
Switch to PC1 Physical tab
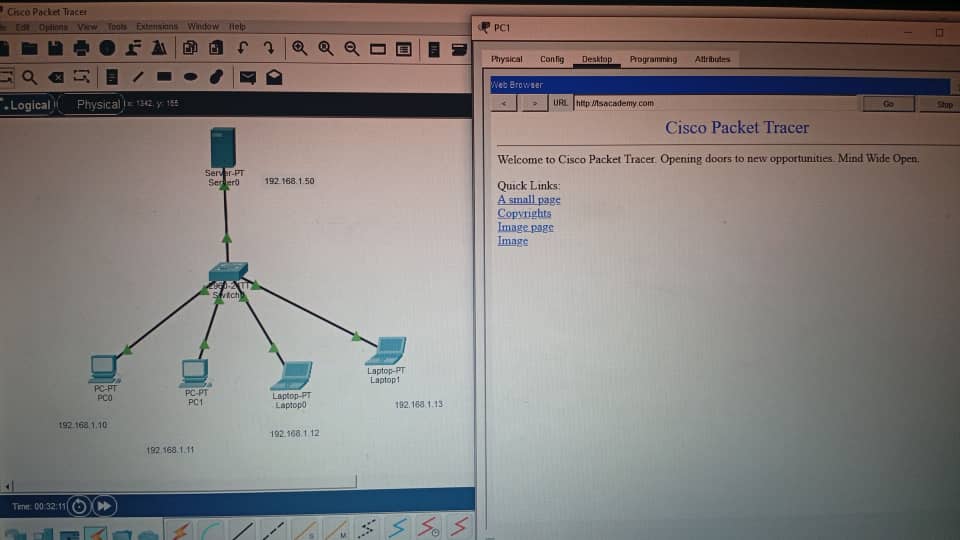pos(506,59)
